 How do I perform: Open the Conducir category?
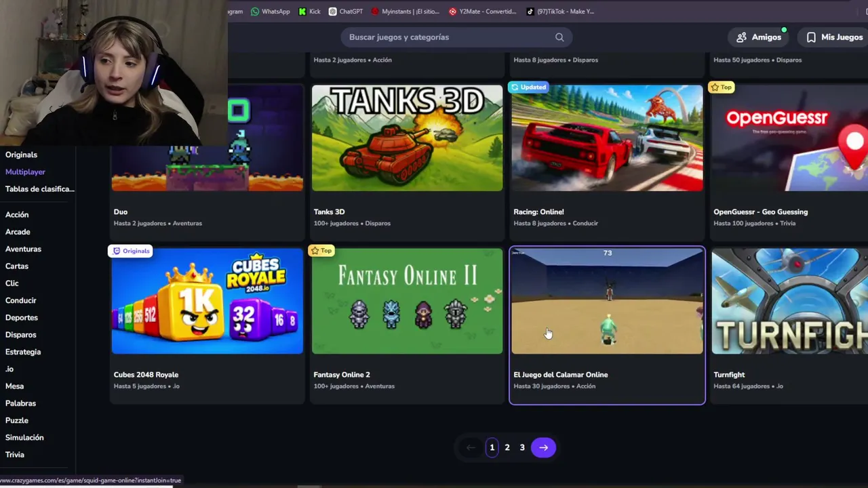pos(21,300)
